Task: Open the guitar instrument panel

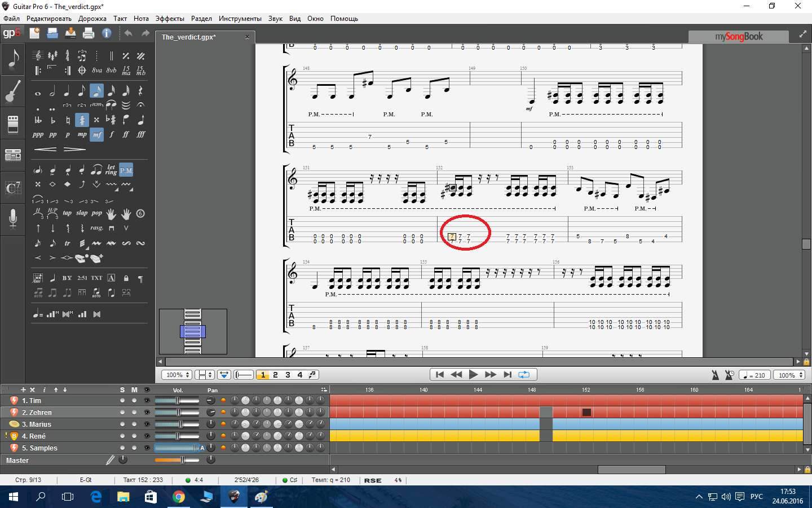Action: pos(13,91)
